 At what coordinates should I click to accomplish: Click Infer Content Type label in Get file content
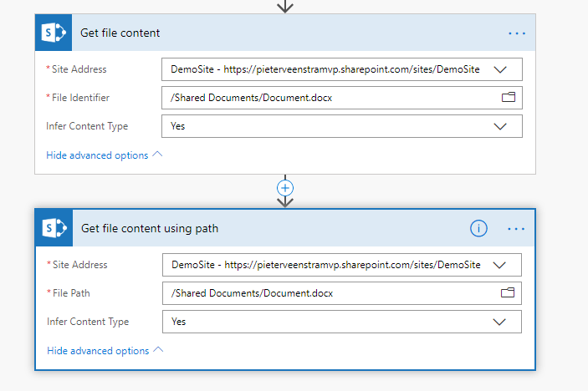[x=87, y=126]
